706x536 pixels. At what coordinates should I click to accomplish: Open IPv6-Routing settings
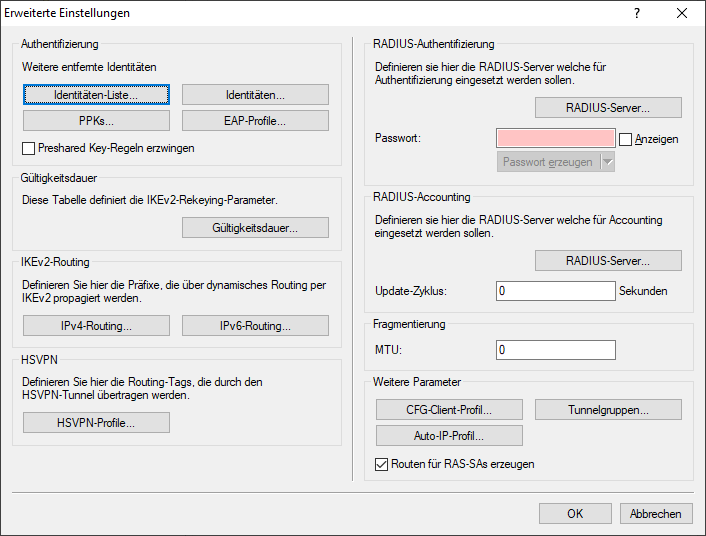(x=255, y=326)
